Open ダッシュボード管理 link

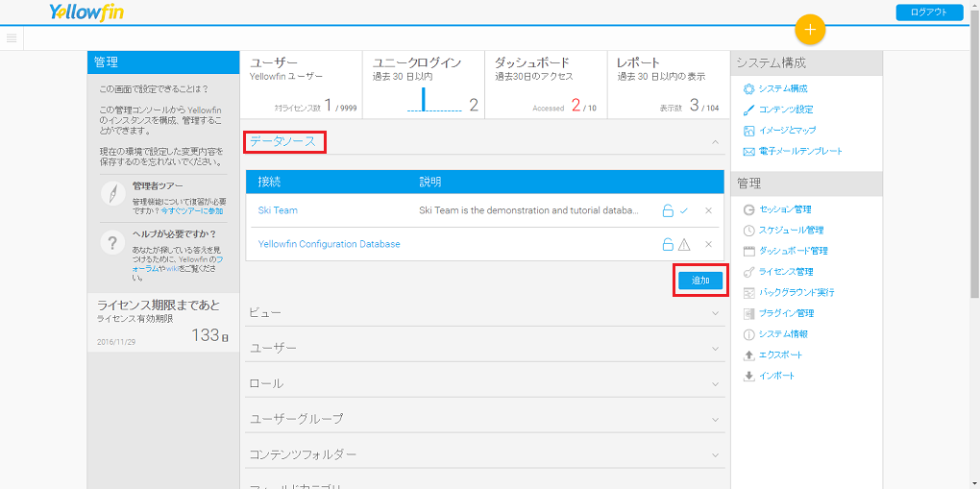(x=793, y=251)
